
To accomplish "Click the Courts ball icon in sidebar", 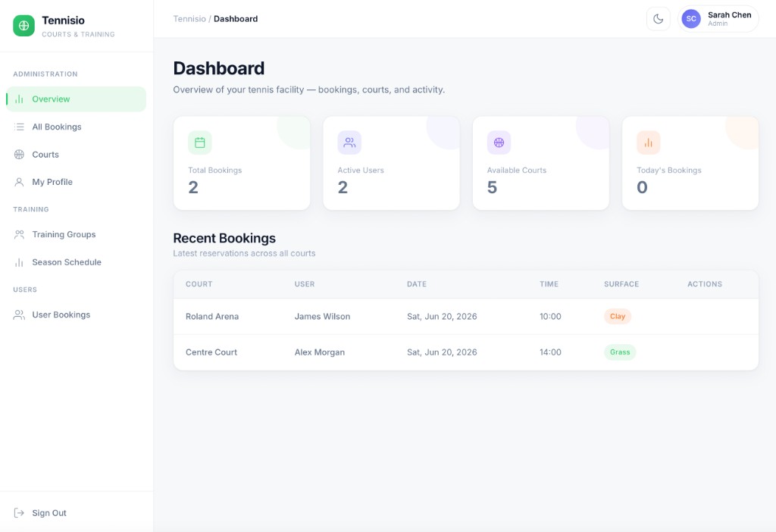I will pyautogui.click(x=19, y=155).
